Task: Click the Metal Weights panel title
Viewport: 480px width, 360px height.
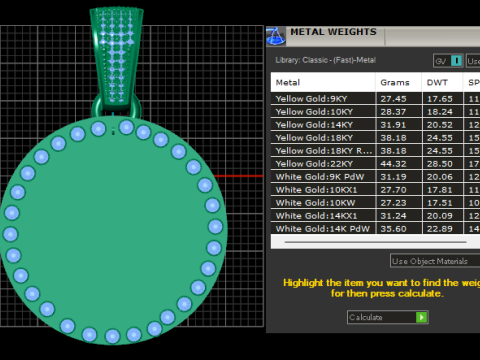Action: [333, 32]
